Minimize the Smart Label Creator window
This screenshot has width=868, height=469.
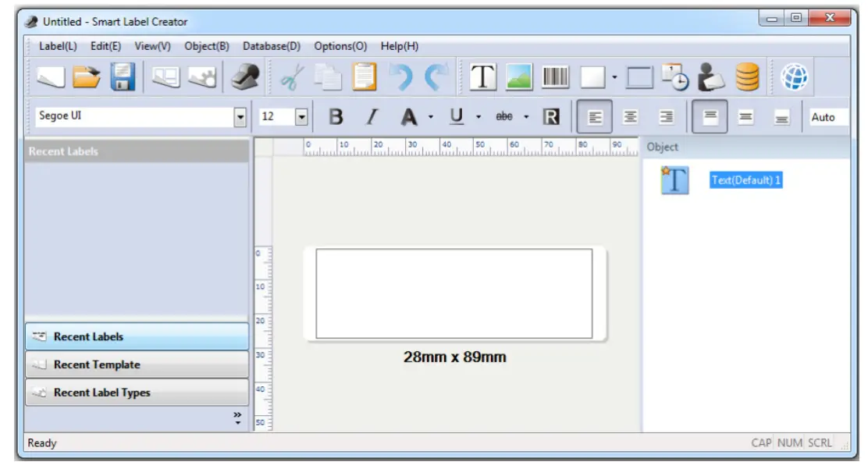tap(771, 18)
